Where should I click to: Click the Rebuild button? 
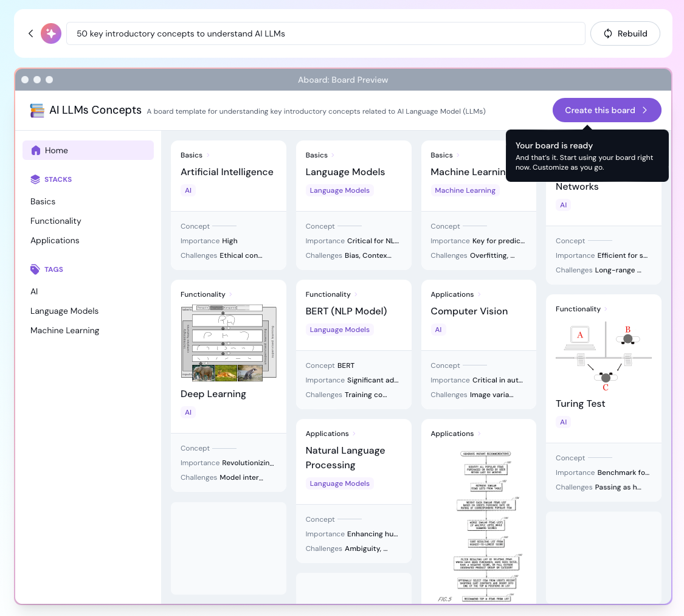point(625,33)
